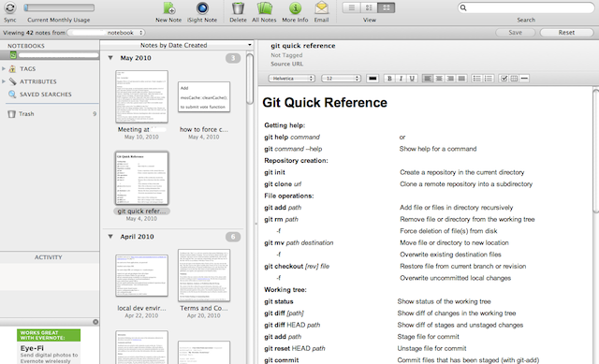The image size is (599, 364).
Task: Insert a horizontal rule
Action: pyautogui.click(x=524, y=79)
